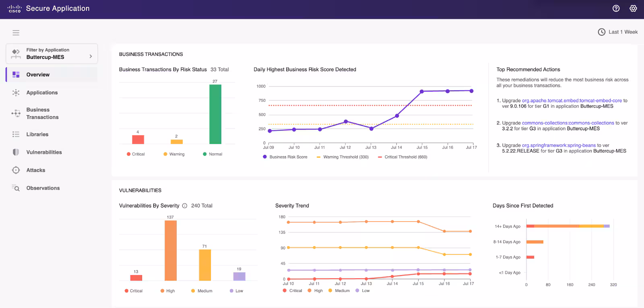
Task: Open help via question mark icon
Action: [x=616, y=8]
